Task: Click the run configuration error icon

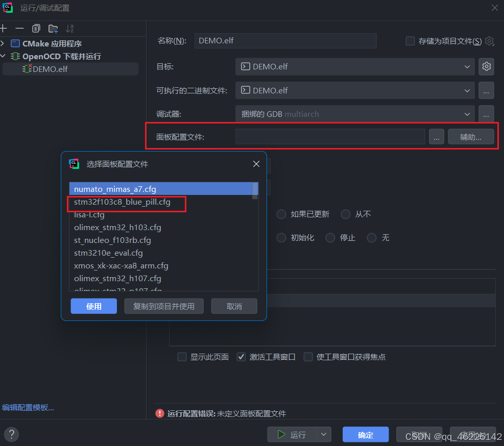Action: pyautogui.click(x=160, y=413)
